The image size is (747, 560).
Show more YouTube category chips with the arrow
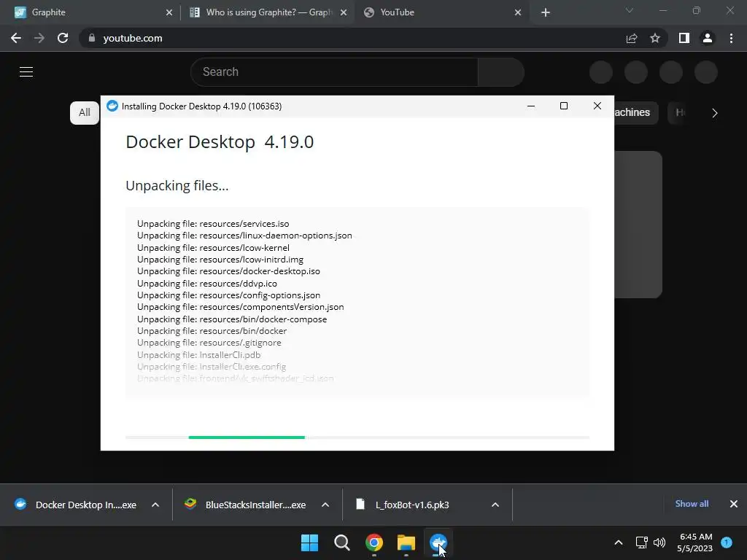pos(715,113)
